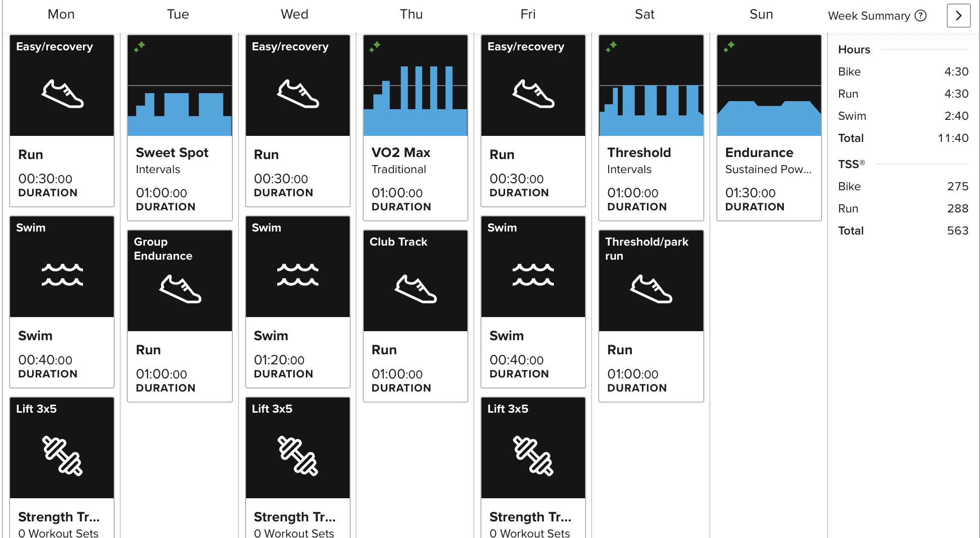Click the Week Summary help question mark icon
The height and width of the screenshot is (538, 980).
(x=920, y=16)
